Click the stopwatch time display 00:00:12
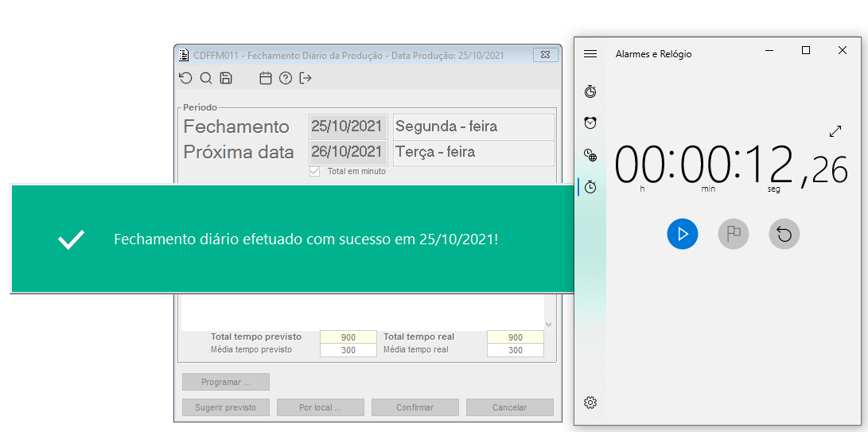 point(731,165)
